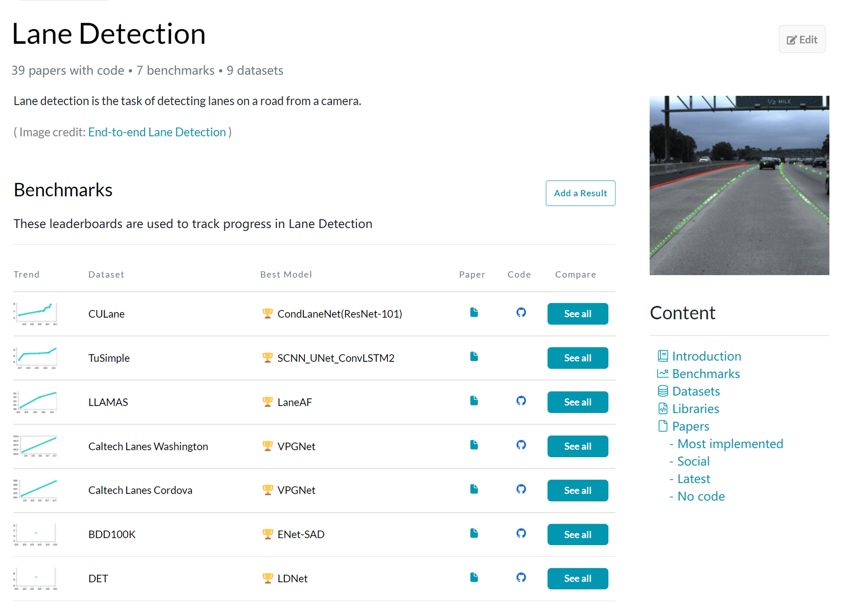Select Most implemented papers link
The height and width of the screenshot is (616, 859).
click(730, 444)
